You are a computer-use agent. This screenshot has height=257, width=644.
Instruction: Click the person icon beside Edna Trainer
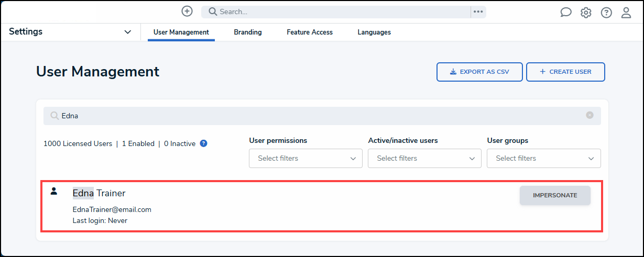[53, 191]
